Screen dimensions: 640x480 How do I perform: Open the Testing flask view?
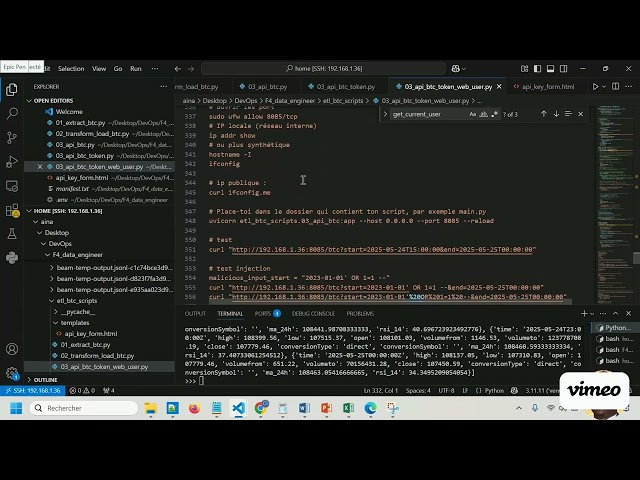12,234
